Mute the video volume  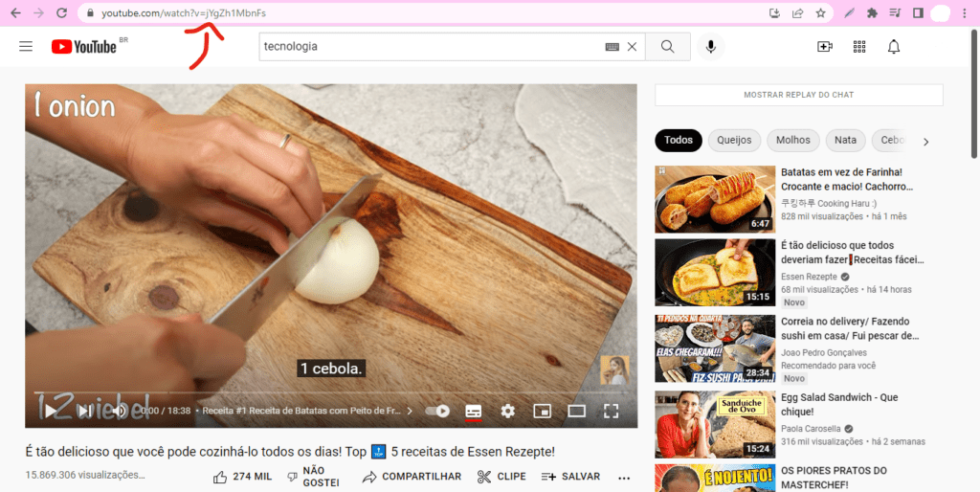coord(119,411)
